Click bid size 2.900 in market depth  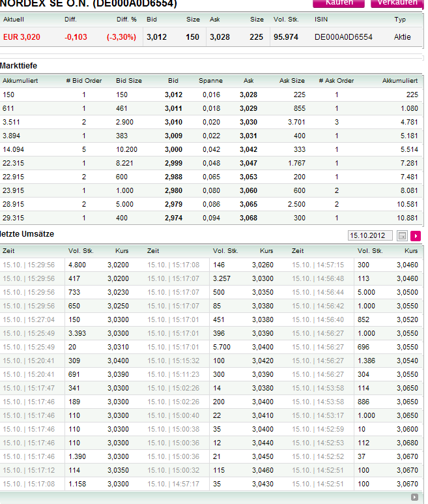(x=124, y=122)
